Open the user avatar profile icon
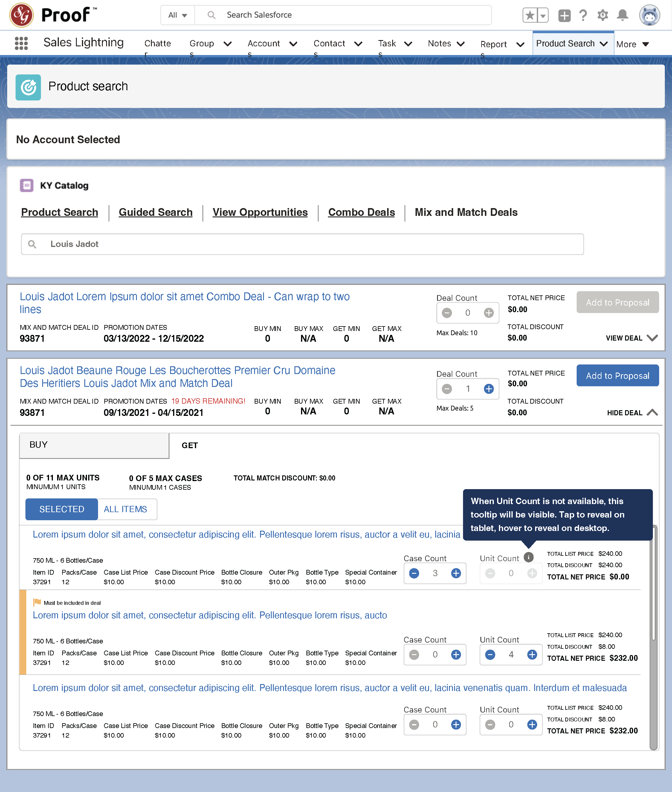 649,15
